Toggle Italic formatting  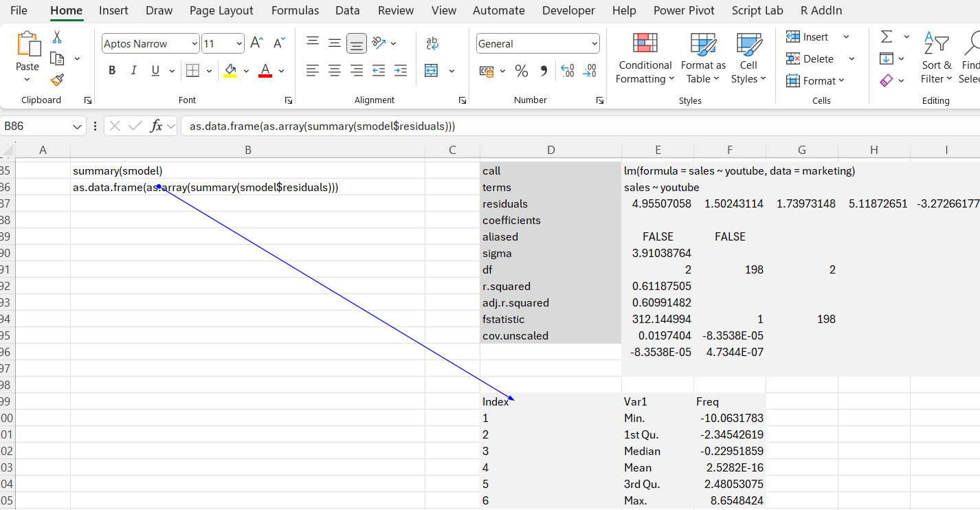click(134, 71)
